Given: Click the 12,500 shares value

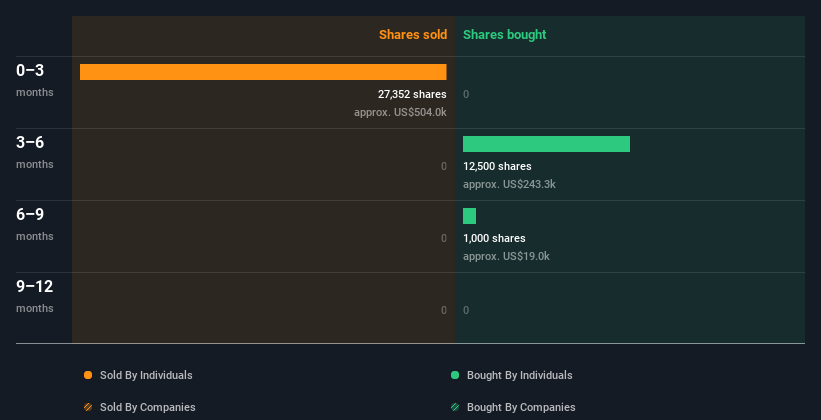Looking at the screenshot, I should pos(497,166).
